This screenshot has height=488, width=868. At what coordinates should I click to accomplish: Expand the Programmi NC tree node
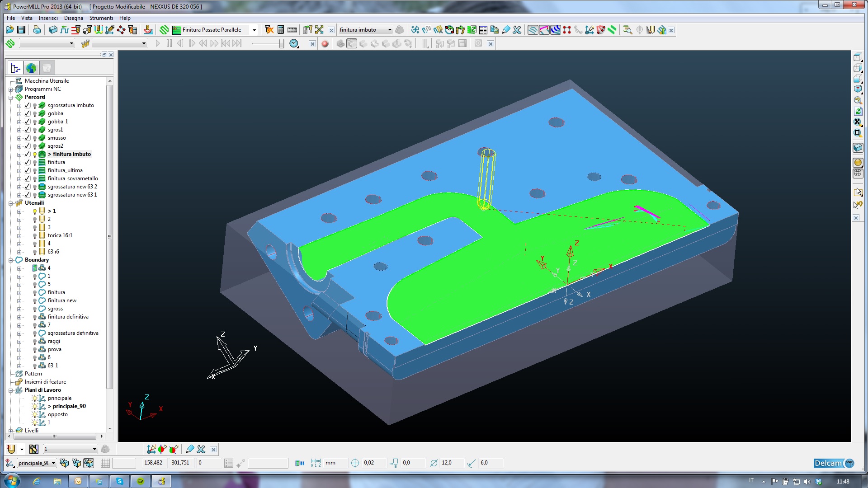coord(10,89)
